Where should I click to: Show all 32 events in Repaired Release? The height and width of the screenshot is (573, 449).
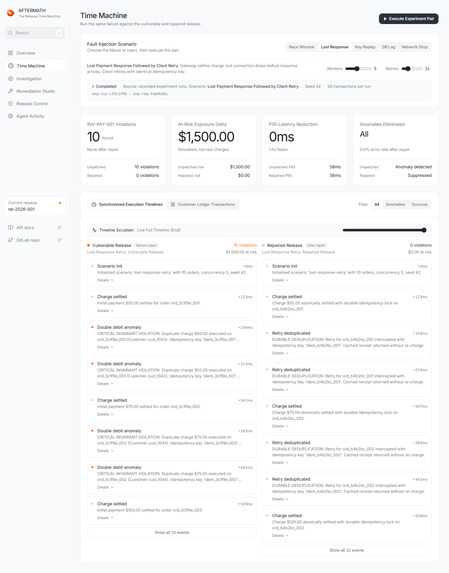pyautogui.click(x=347, y=550)
